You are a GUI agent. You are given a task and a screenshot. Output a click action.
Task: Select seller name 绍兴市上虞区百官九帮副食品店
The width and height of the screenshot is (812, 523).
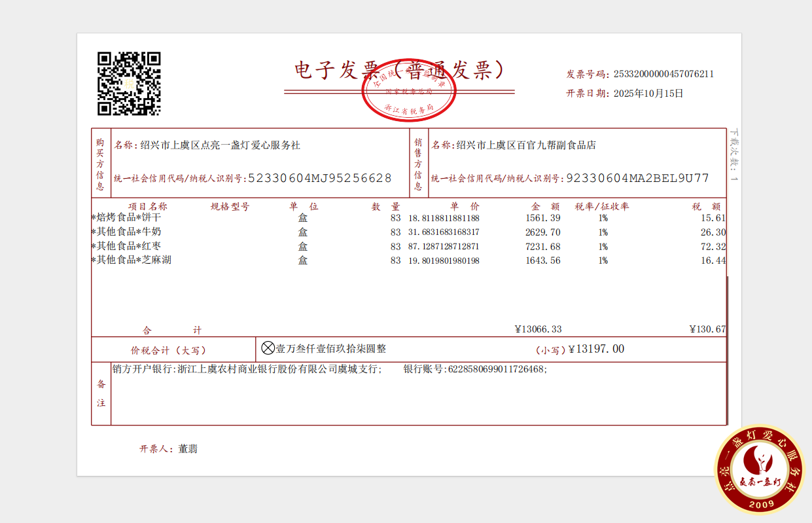pyautogui.click(x=526, y=145)
